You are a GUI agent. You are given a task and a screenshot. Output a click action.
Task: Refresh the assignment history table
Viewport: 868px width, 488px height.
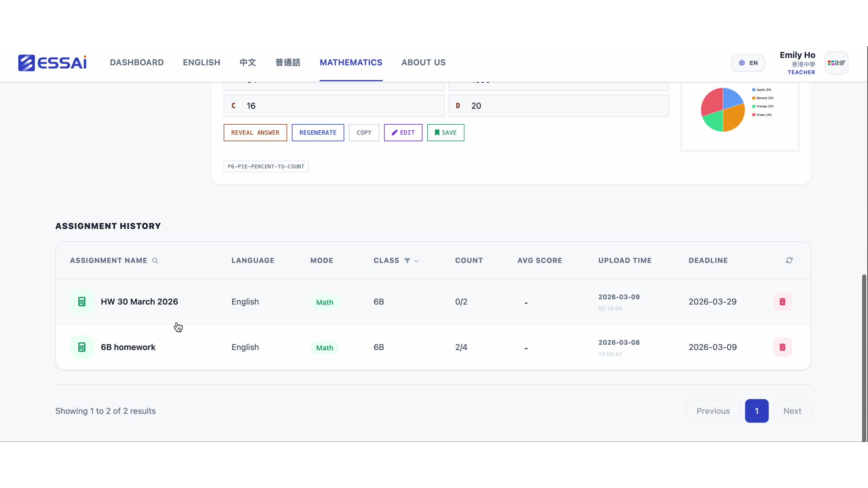(x=789, y=260)
